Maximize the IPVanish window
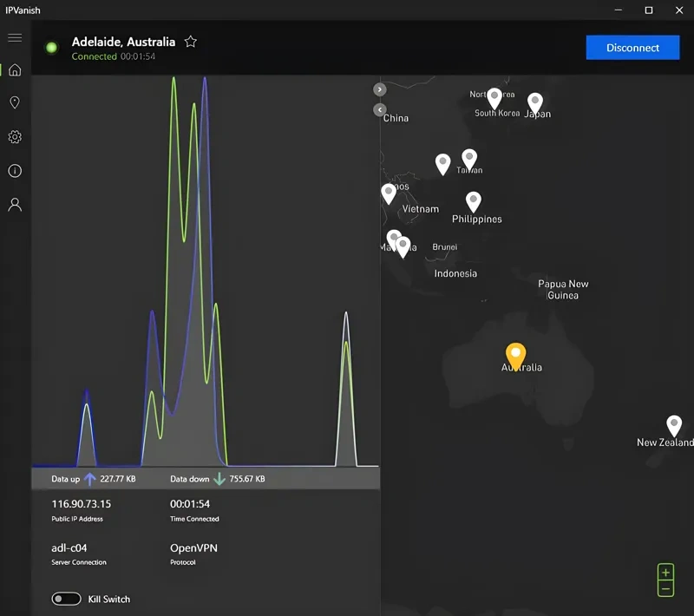Viewport: 694px width, 616px height. click(649, 10)
